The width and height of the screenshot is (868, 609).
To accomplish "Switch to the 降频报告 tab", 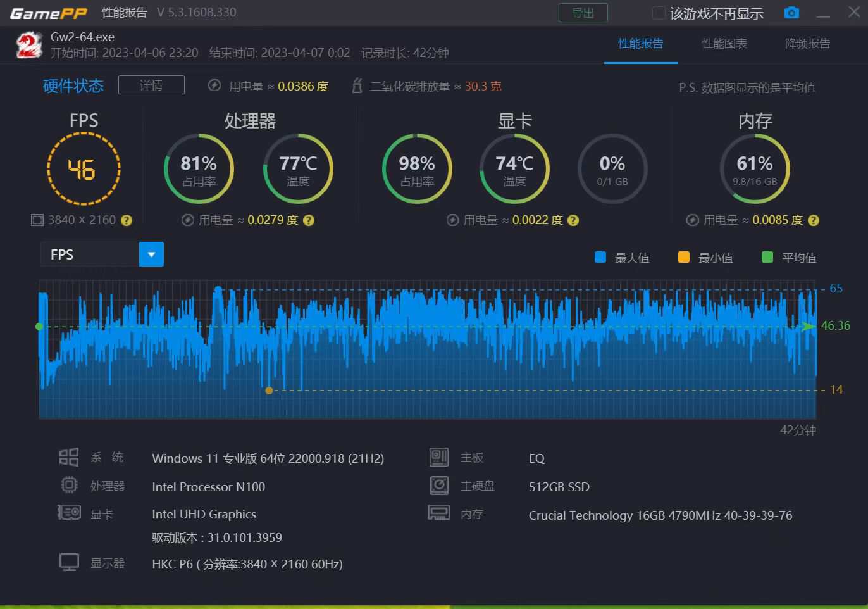I will 808,44.
